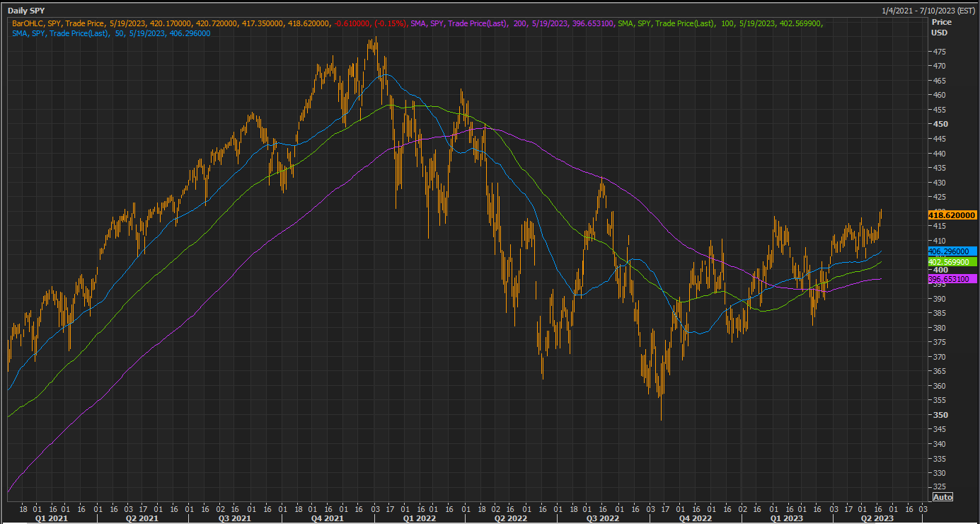Click the Q4 2021 quarter label
This screenshot has height=524, width=980.
(x=326, y=518)
